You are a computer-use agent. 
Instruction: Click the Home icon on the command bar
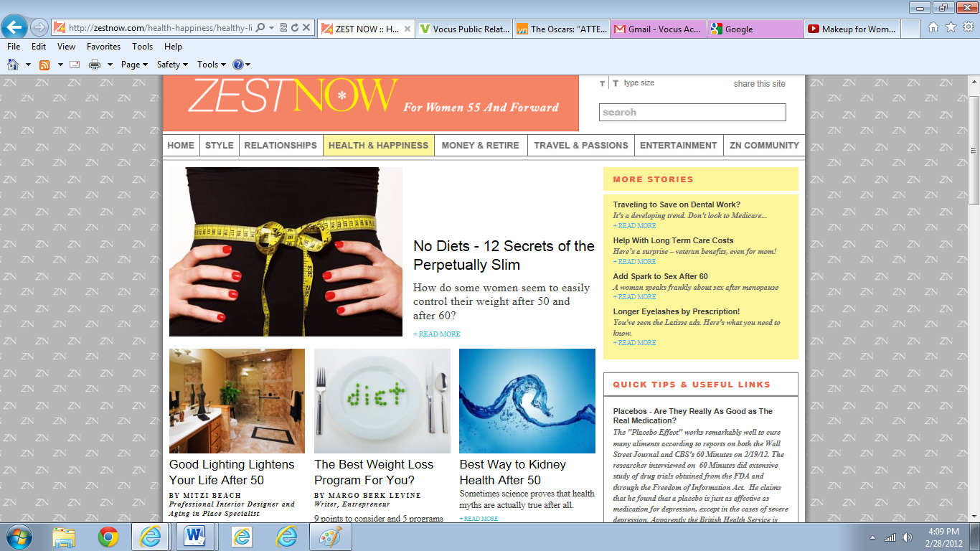tap(13, 65)
